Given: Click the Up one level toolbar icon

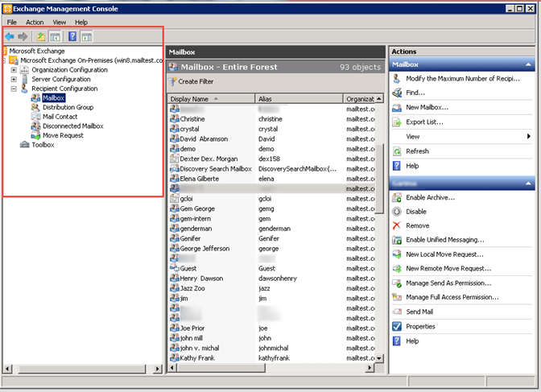Looking at the screenshot, I should [41, 36].
